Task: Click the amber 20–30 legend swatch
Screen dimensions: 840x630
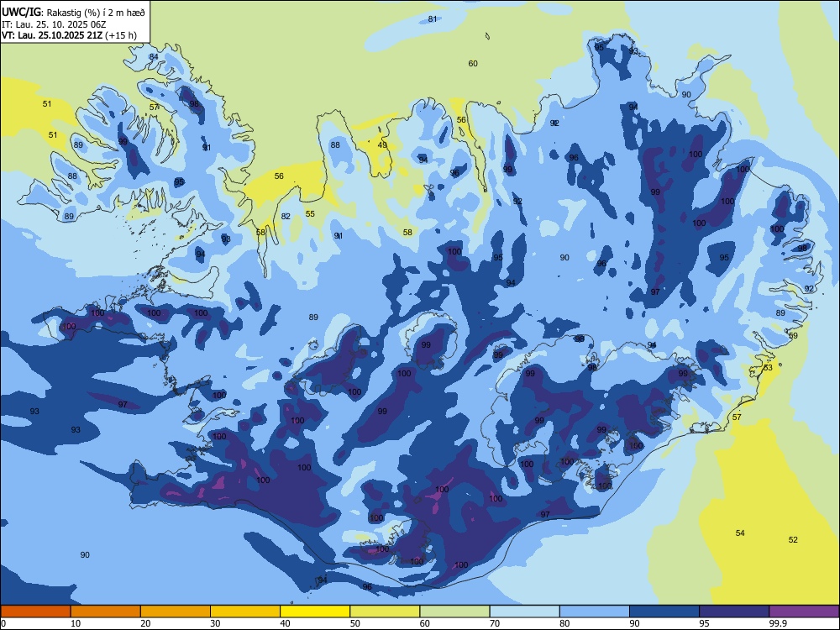Action: click(x=176, y=612)
